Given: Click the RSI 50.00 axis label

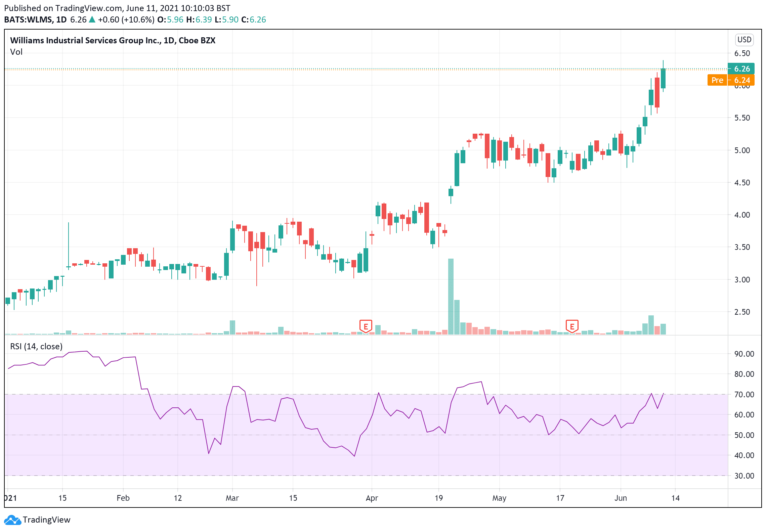Looking at the screenshot, I should (x=744, y=435).
